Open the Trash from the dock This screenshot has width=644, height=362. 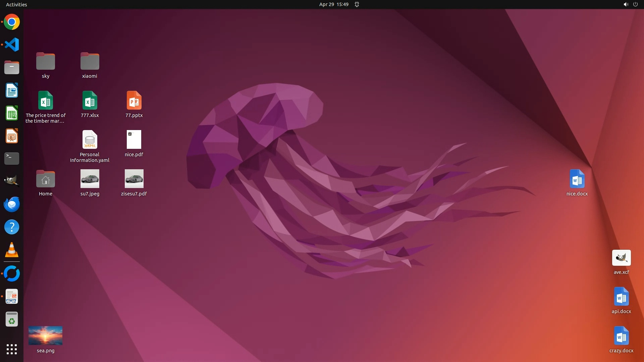coord(12,319)
